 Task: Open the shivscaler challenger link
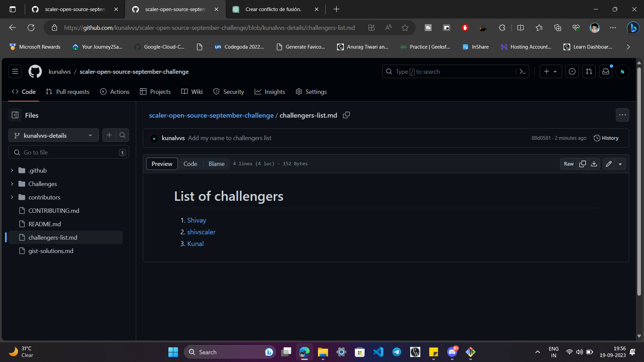[x=201, y=232]
